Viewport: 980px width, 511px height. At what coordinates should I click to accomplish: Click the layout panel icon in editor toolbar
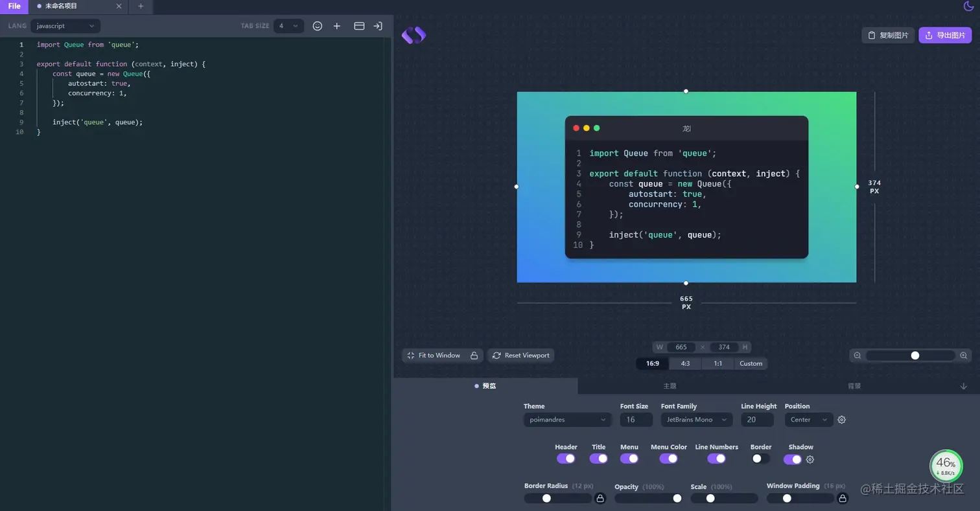(x=359, y=26)
